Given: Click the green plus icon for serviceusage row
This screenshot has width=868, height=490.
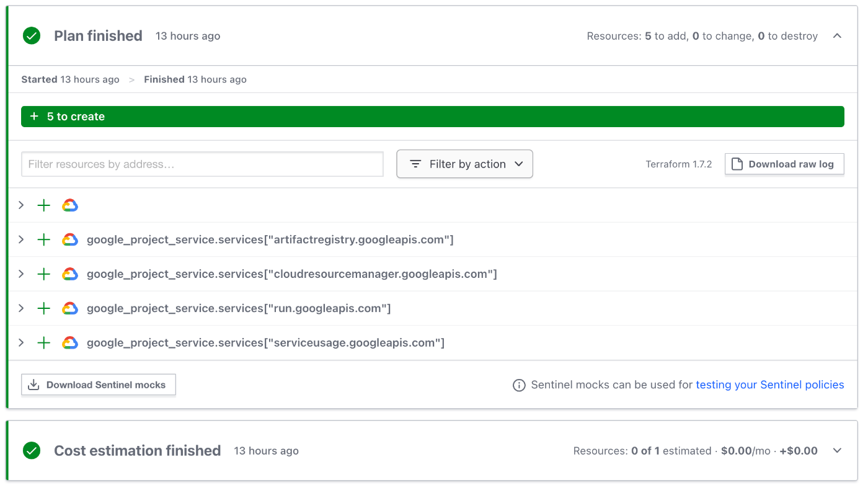Looking at the screenshot, I should [x=43, y=343].
